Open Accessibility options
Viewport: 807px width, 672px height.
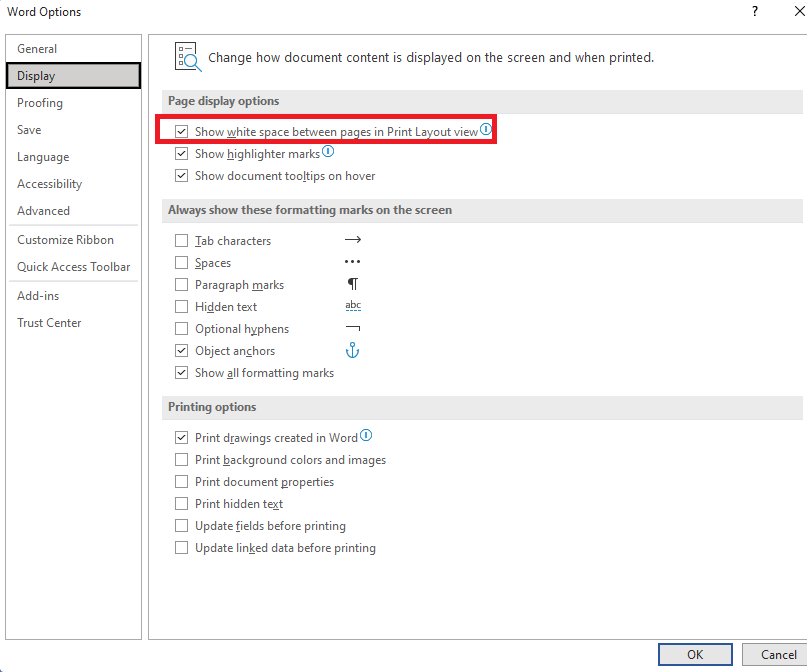pyautogui.click(x=74, y=184)
